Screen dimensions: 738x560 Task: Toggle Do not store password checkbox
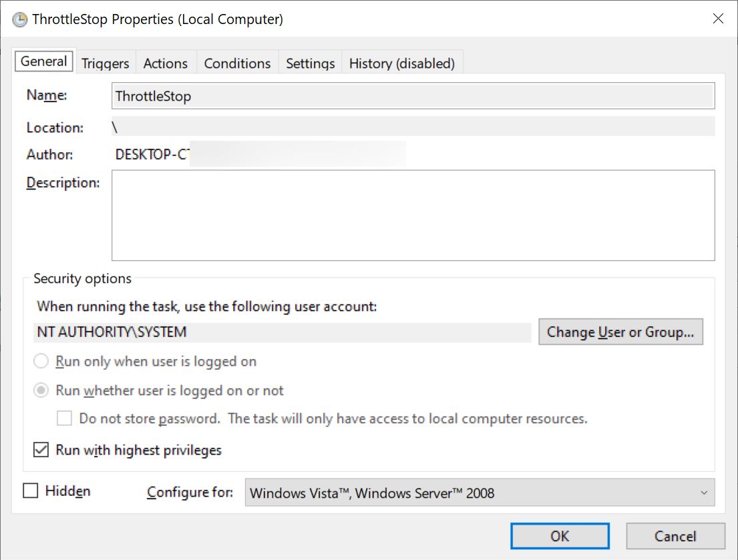point(65,418)
